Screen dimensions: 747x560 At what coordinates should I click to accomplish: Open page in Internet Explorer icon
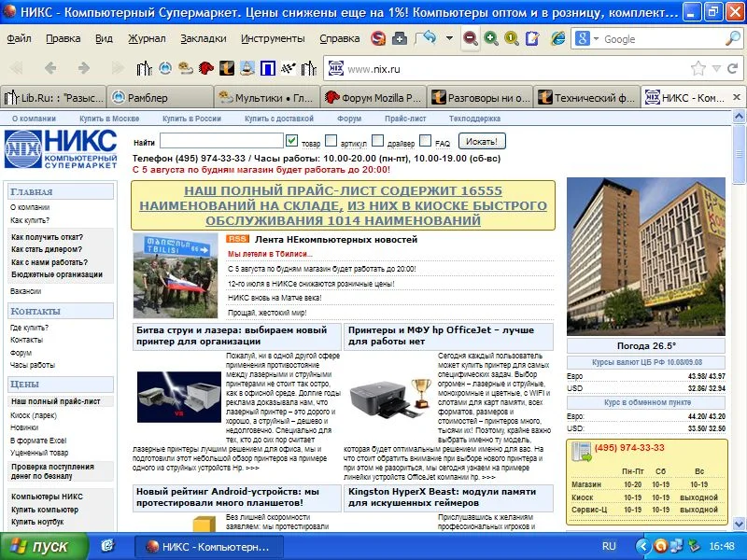557,38
